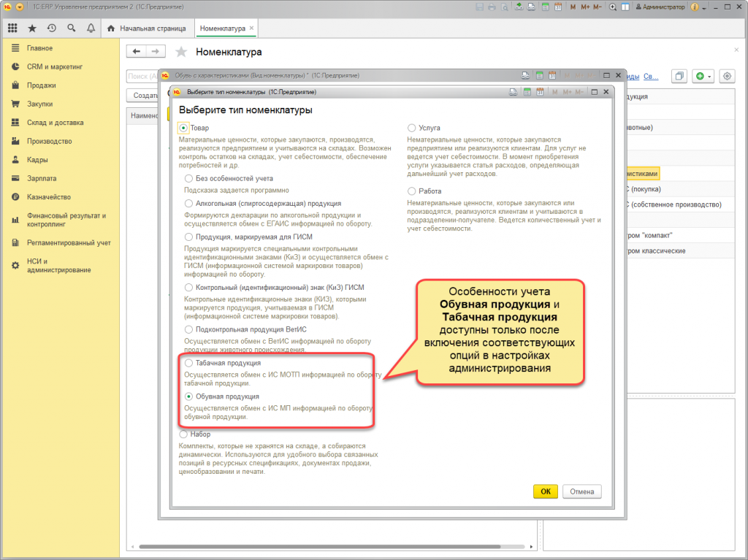Open calculator in Выберите тип номенклатуры dialog

527,92
